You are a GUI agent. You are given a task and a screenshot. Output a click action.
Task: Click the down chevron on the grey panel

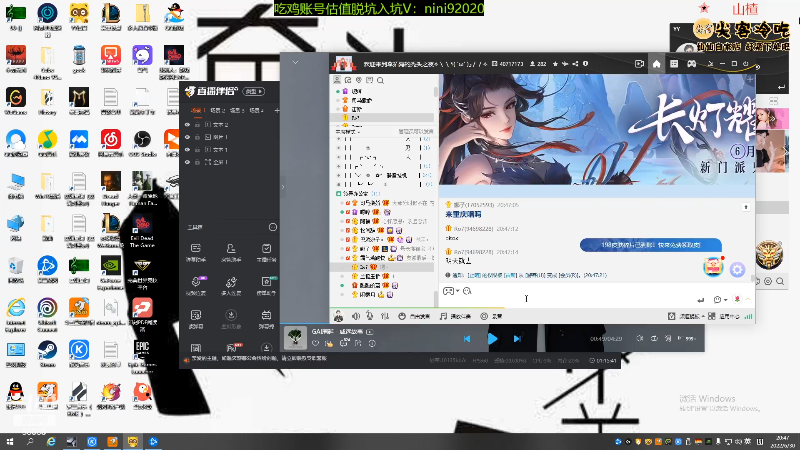295,62
